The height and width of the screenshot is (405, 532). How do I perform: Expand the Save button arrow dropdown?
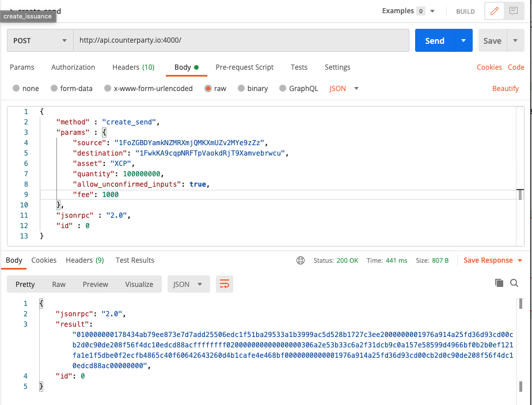515,40
